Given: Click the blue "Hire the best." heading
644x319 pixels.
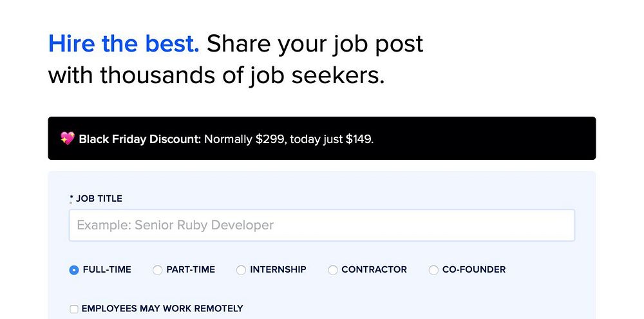Looking at the screenshot, I should tap(124, 44).
